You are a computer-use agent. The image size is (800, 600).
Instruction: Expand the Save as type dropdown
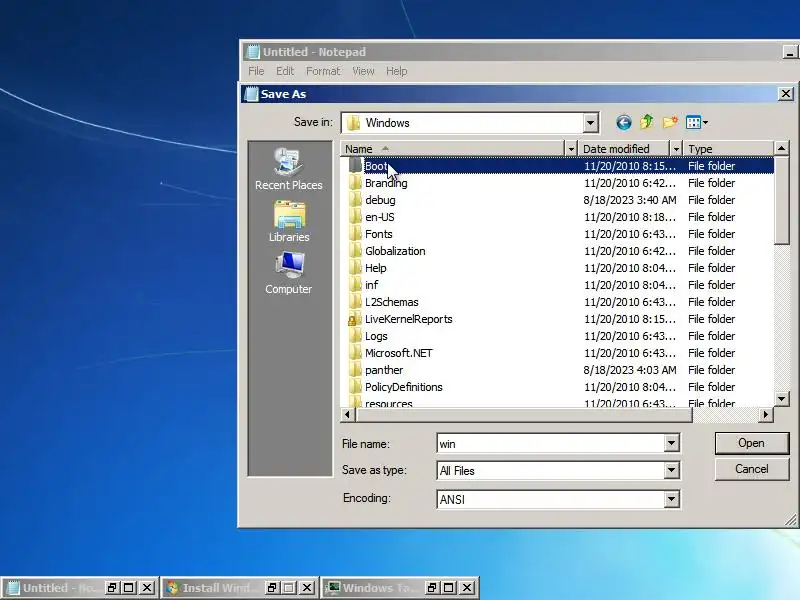671,470
